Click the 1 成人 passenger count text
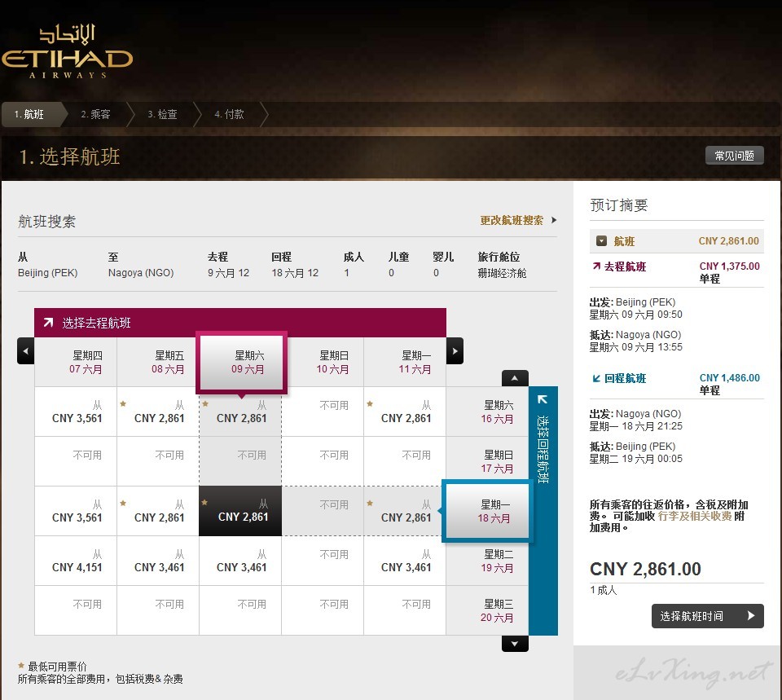The image size is (782, 700). click(604, 590)
